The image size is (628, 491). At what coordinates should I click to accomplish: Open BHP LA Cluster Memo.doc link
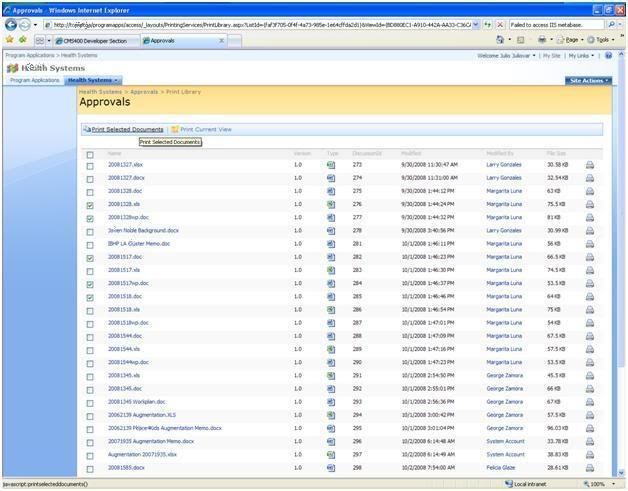139,244
